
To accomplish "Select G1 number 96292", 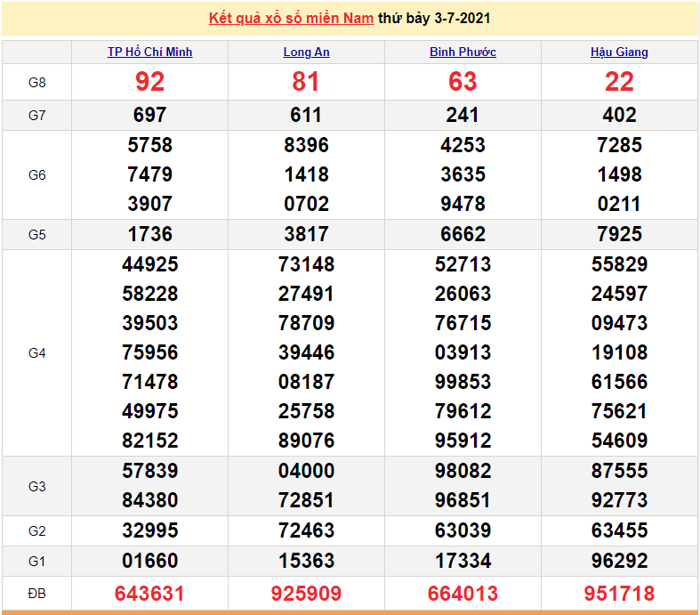I will point(619,562).
